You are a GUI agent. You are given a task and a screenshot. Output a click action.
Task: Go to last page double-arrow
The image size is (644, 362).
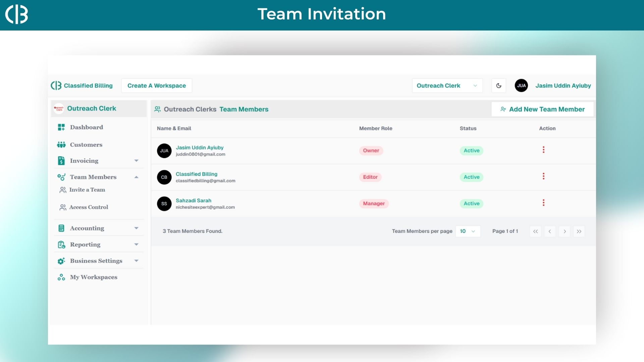point(579,231)
